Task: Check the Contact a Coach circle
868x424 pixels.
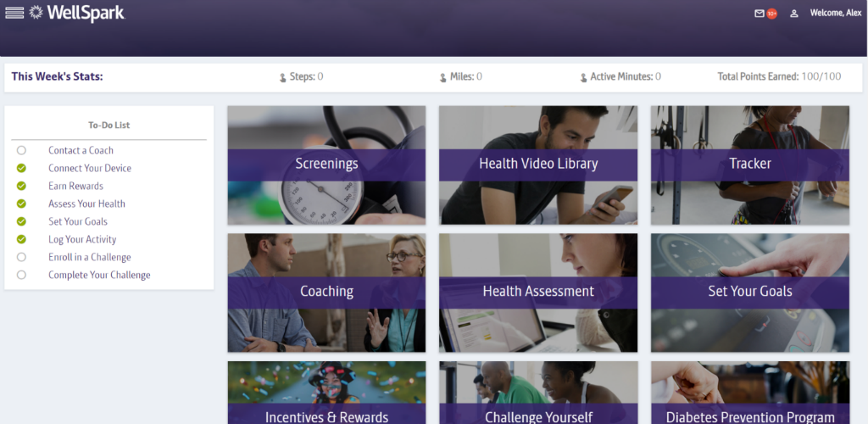Action: click(x=21, y=150)
